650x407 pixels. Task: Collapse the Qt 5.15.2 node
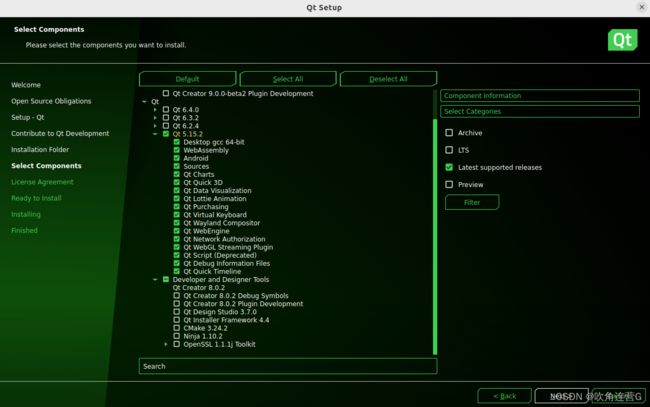(155, 134)
